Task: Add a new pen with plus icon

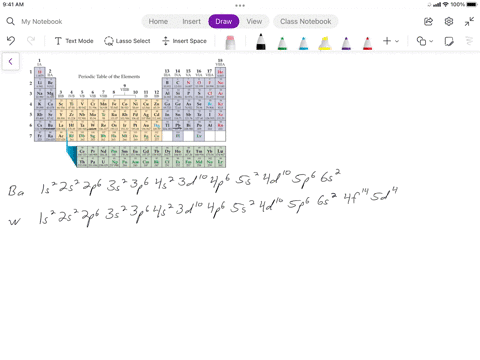Action: (387, 41)
